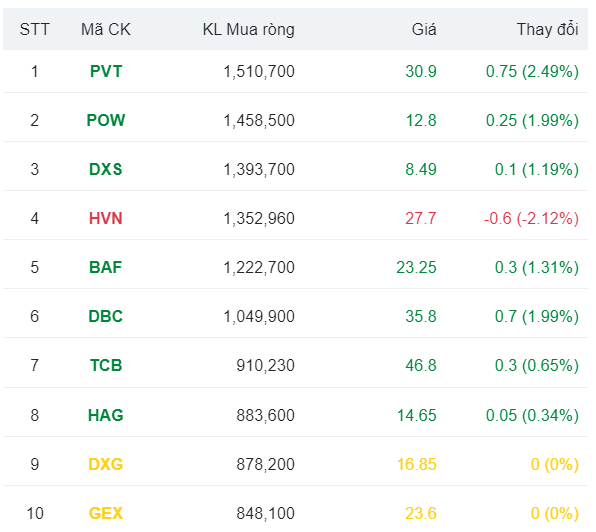
Task: Click GEX change 0 (0%)
Action: click(x=555, y=513)
